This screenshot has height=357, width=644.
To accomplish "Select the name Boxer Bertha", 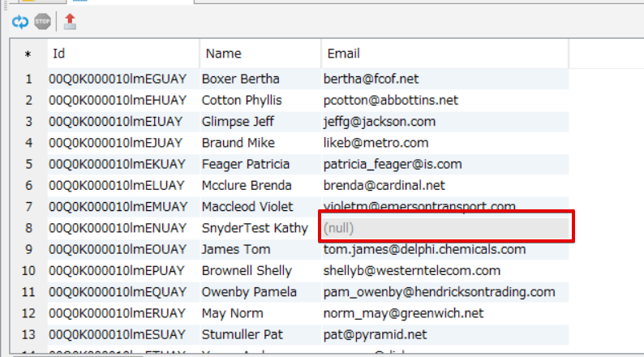I will coord(240,79).
